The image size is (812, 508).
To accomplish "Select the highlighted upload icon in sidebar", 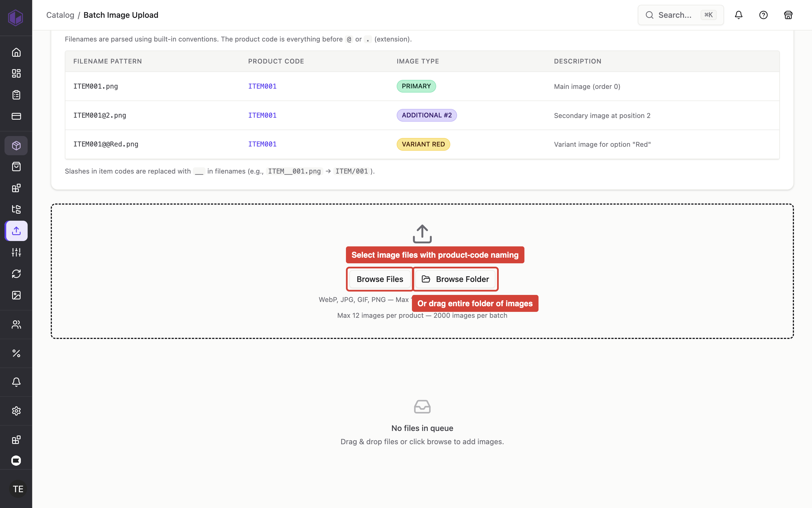I will point(16,231).
